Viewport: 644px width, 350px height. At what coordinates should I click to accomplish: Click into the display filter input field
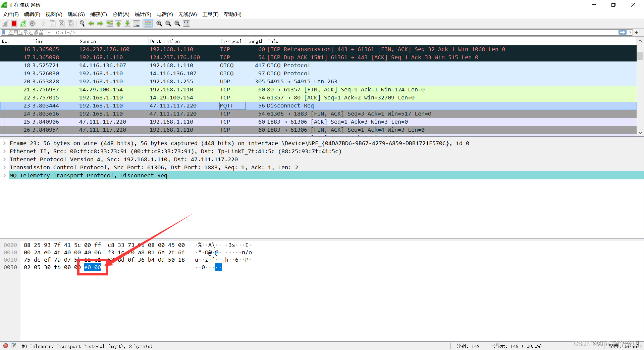[302, 32]
